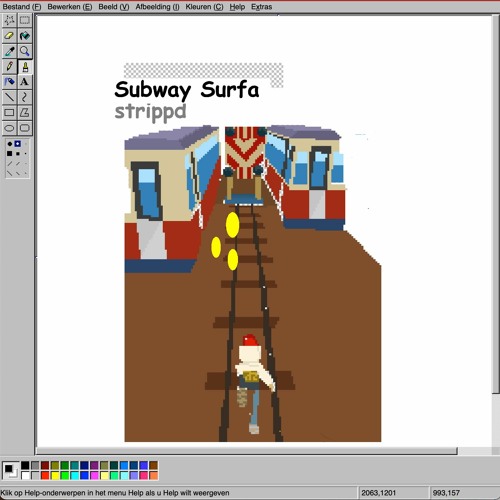
Task: Pick the bright yellow palette color
Action: [55, 475]
